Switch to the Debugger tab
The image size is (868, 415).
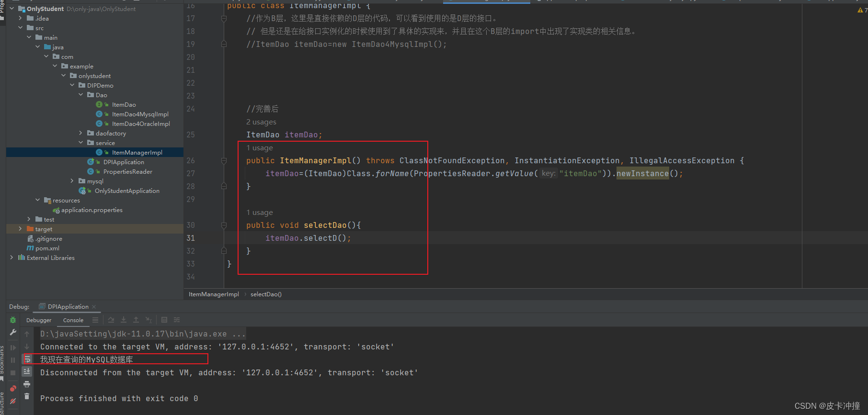coord(39,320)
